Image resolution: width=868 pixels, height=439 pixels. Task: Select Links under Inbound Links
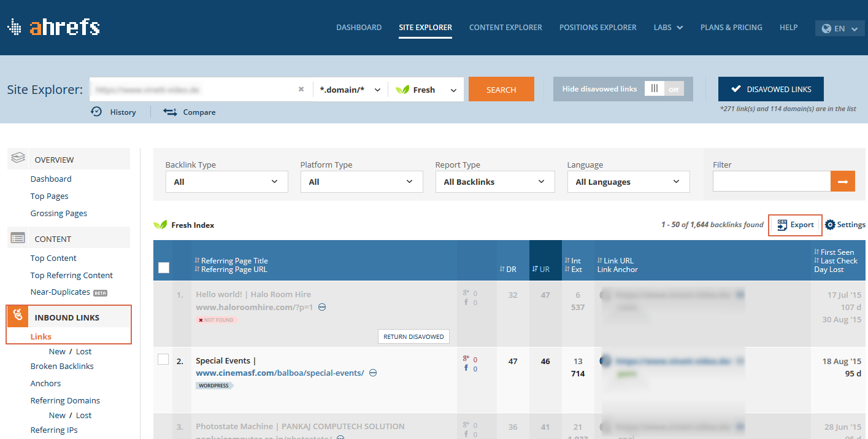pyautogui.click(x=41, y=336)
